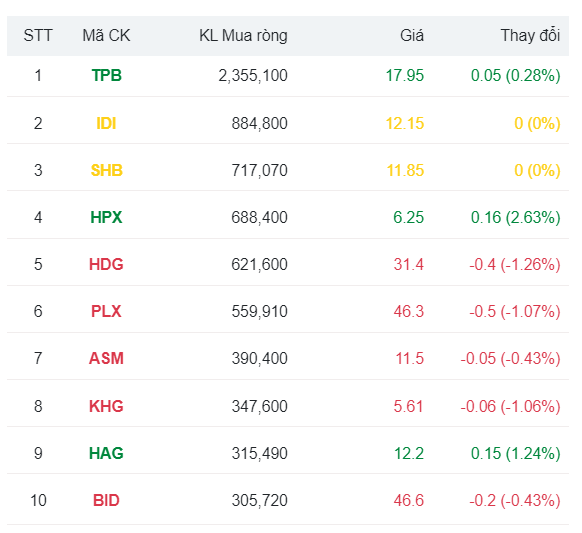Click the change value -0.4 (-1.26%)
Image resolution: width=582 pixels, height=533 pixels.
point(515,265)
